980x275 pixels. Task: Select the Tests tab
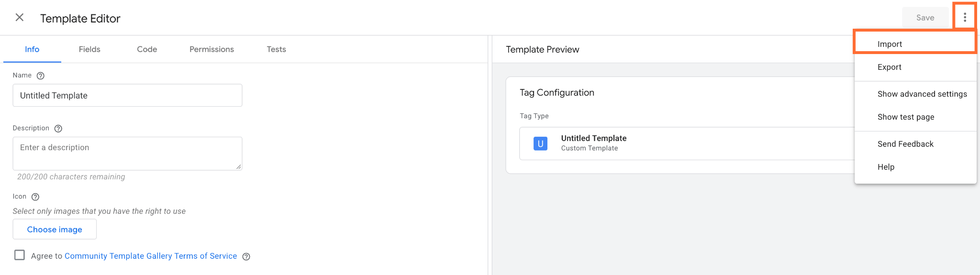[276, 49]
